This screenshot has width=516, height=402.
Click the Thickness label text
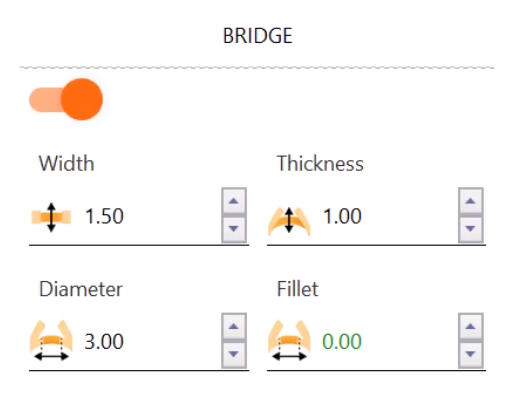[x=320, y=163]
